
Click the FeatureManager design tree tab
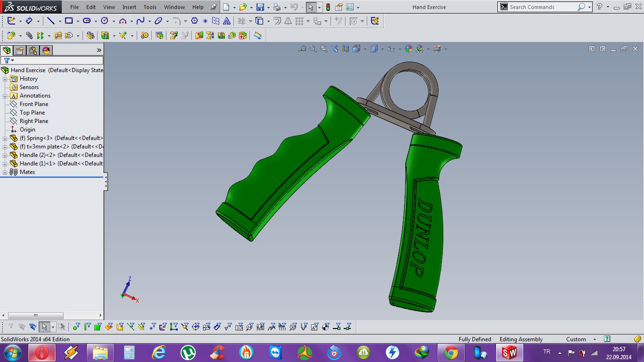point(7,50)
